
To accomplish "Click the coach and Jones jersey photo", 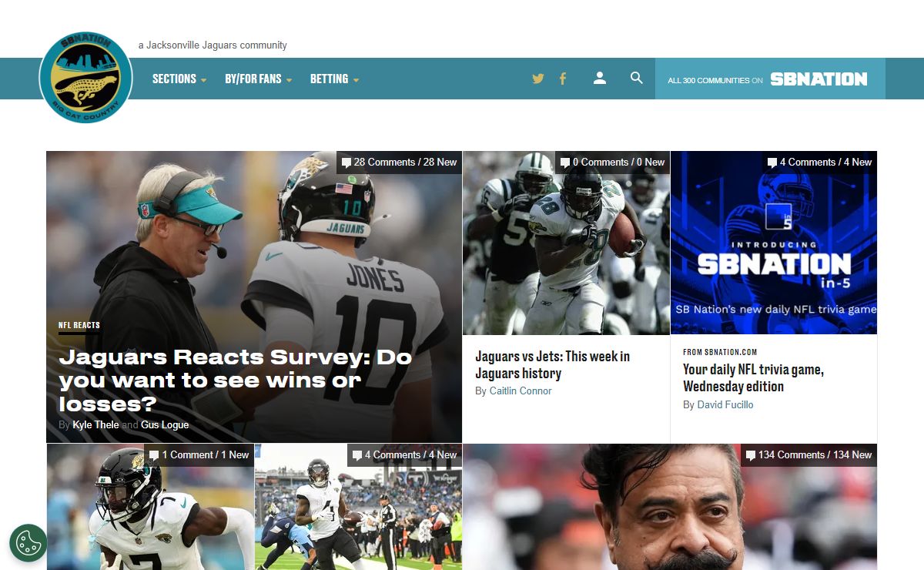I will [x=254, y=297].
